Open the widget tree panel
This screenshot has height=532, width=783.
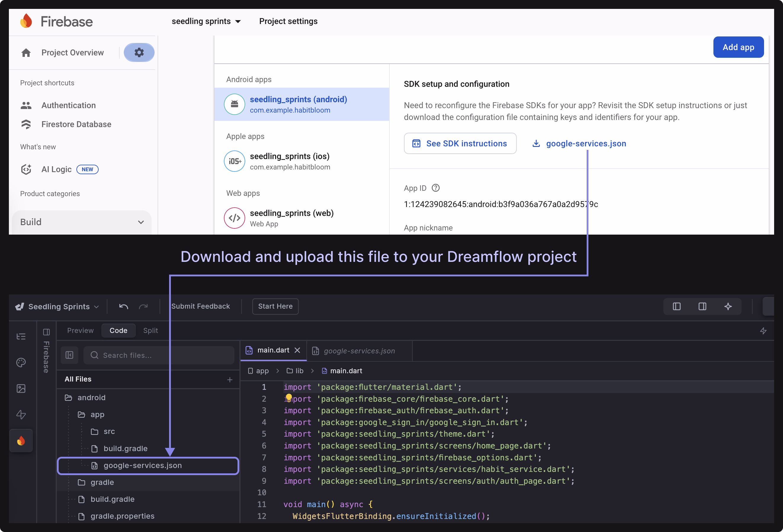coord(21,336)
